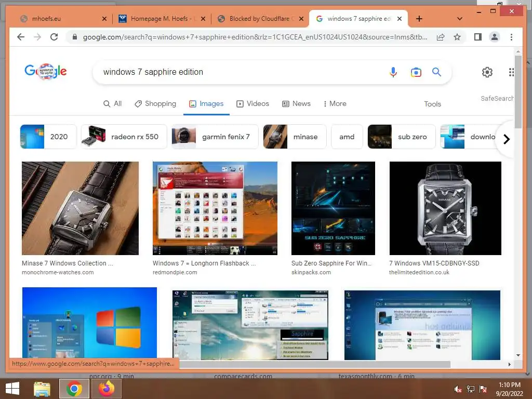
Task: Switch to Videos results
Action: point(253,103)
